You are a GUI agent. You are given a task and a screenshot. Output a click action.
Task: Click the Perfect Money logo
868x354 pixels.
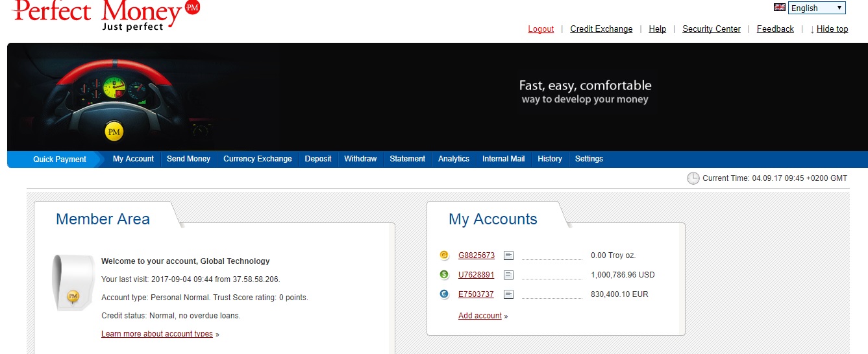point(106,15)
